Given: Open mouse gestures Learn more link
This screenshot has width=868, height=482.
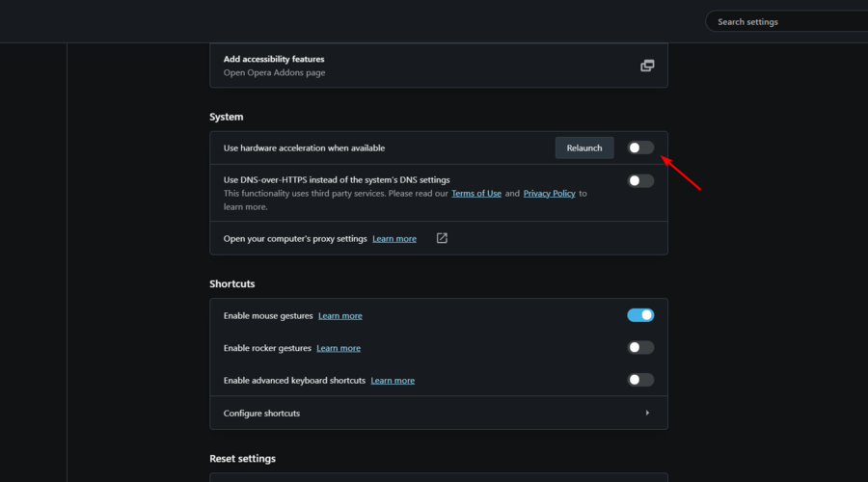Looking at the screenshot, I should point(339,315).
